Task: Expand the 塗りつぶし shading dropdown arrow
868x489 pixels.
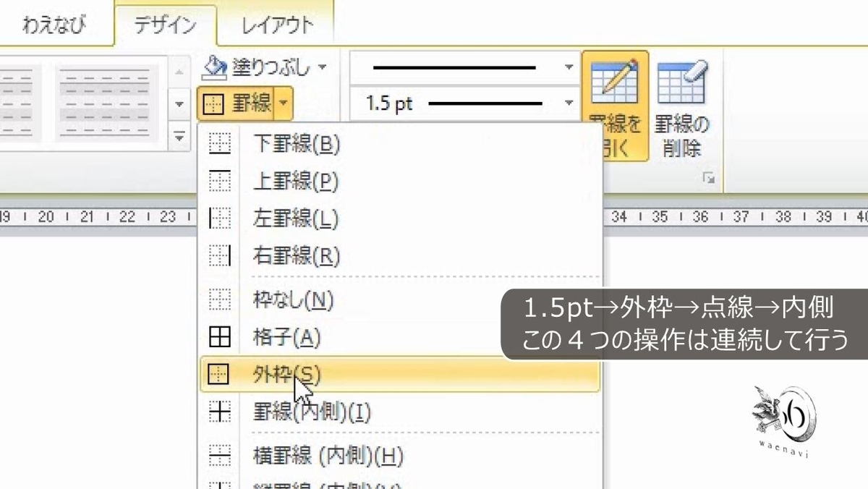Action: (322, 67)
